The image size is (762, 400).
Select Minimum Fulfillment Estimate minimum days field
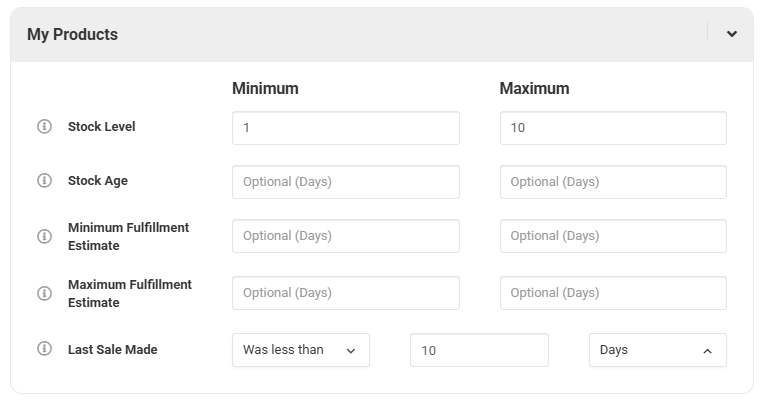345,236
